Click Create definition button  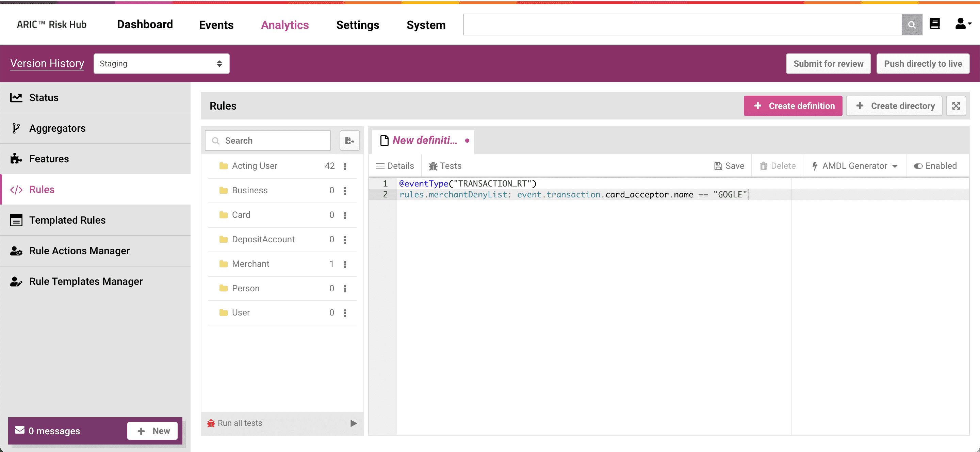793,106
